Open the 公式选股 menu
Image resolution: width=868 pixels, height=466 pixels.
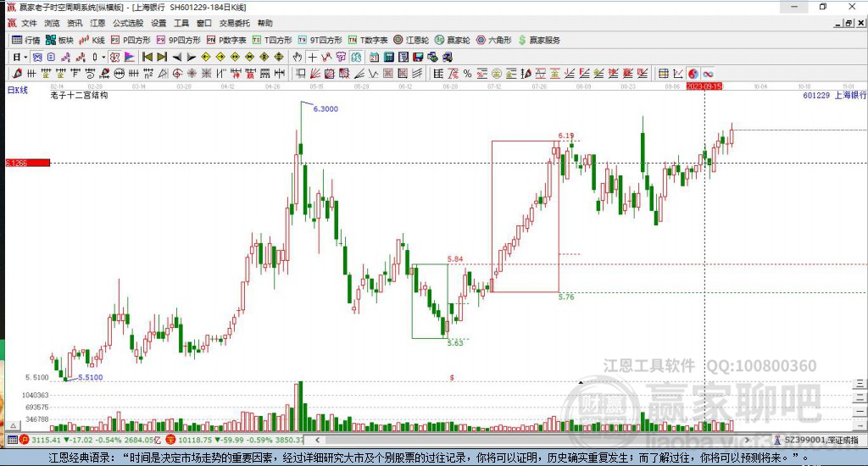pyautogui.click(x=128, y=23)
